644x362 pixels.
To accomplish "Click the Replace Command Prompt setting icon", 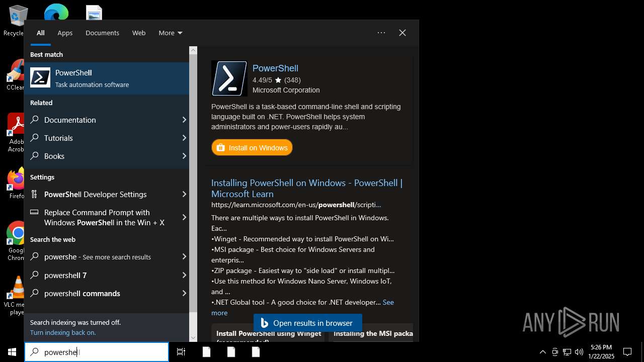I will 35,212.
